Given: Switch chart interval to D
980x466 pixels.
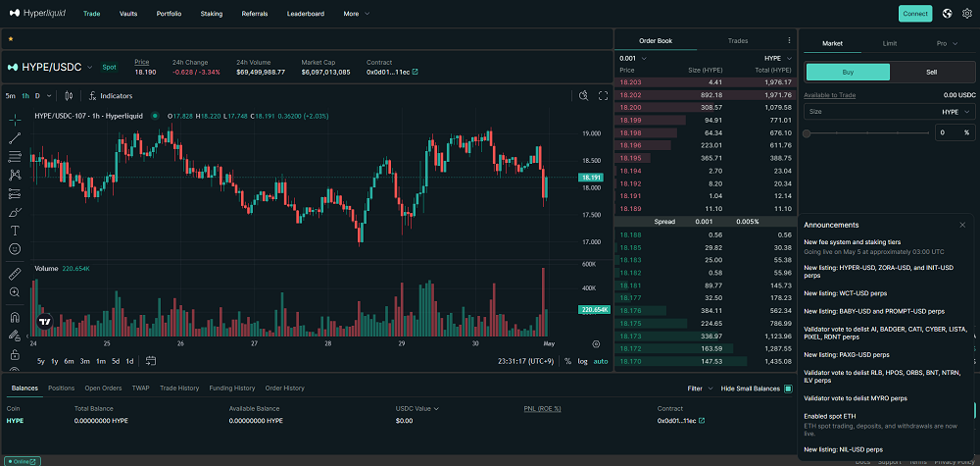Looking at the screenshot, I should tap(37, 96).
